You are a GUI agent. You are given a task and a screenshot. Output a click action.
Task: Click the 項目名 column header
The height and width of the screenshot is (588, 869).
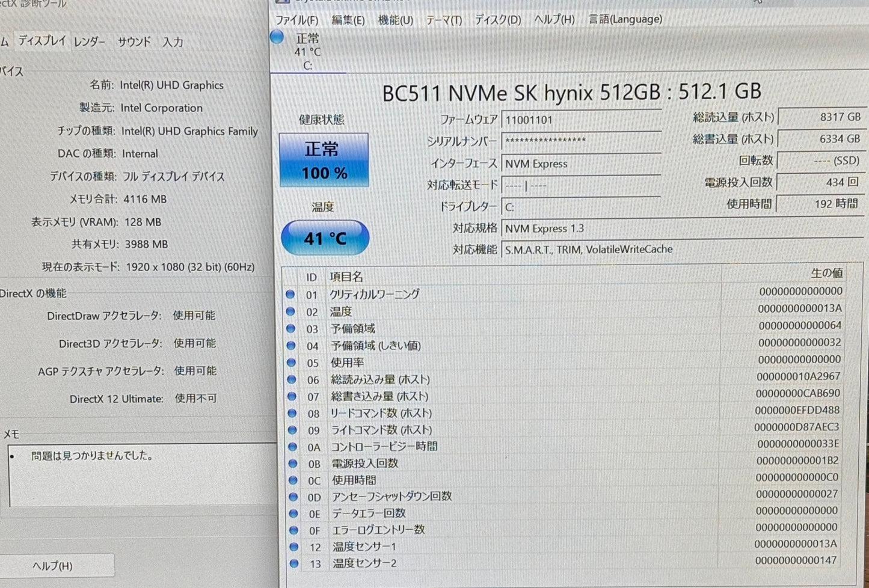coord(346,277)
